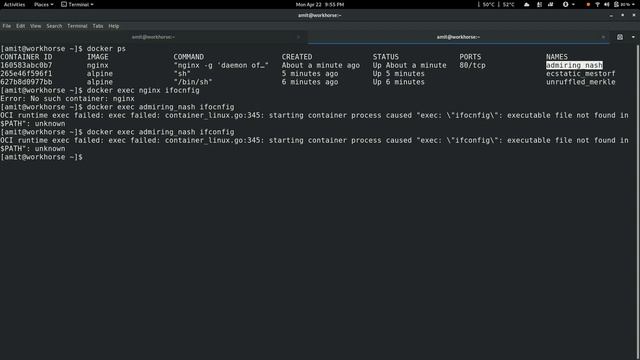Click the cloud icon in top bar
Image resolution: width=640 pixels, height=360 pixels.
[527, 4]
